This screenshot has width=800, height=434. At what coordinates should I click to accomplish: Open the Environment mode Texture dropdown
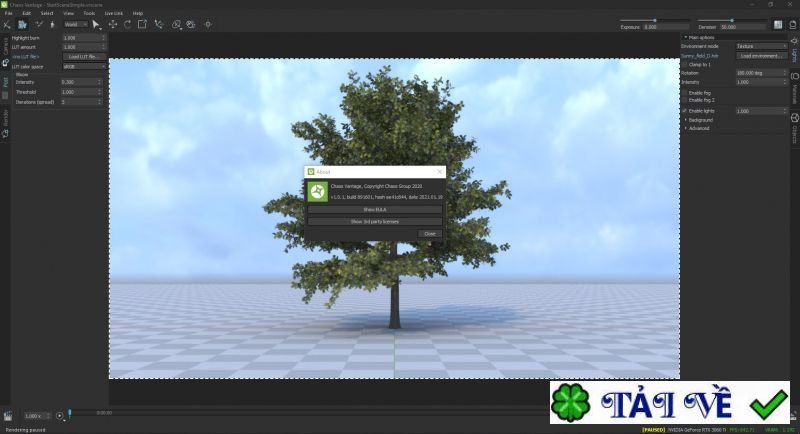(761, 46)
